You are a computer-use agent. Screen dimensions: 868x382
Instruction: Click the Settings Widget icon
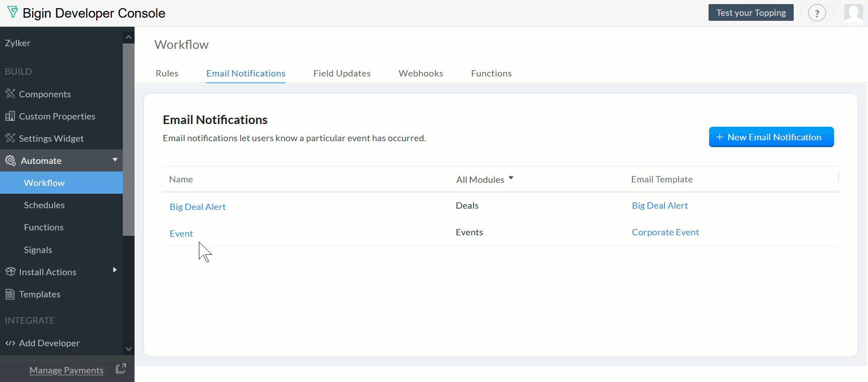pyautogui.click(x=10, y=138)
